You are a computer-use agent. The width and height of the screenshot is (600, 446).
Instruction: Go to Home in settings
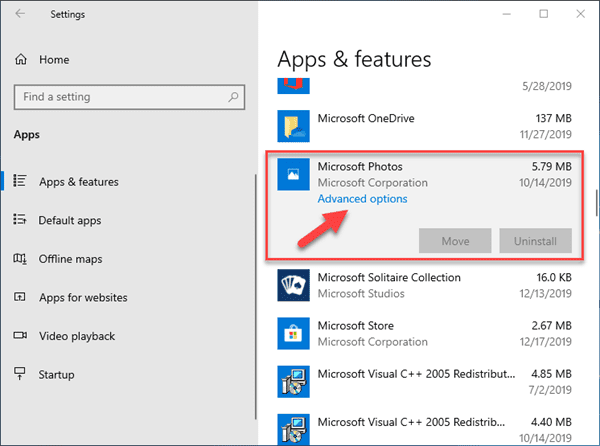tap(54, 60)
